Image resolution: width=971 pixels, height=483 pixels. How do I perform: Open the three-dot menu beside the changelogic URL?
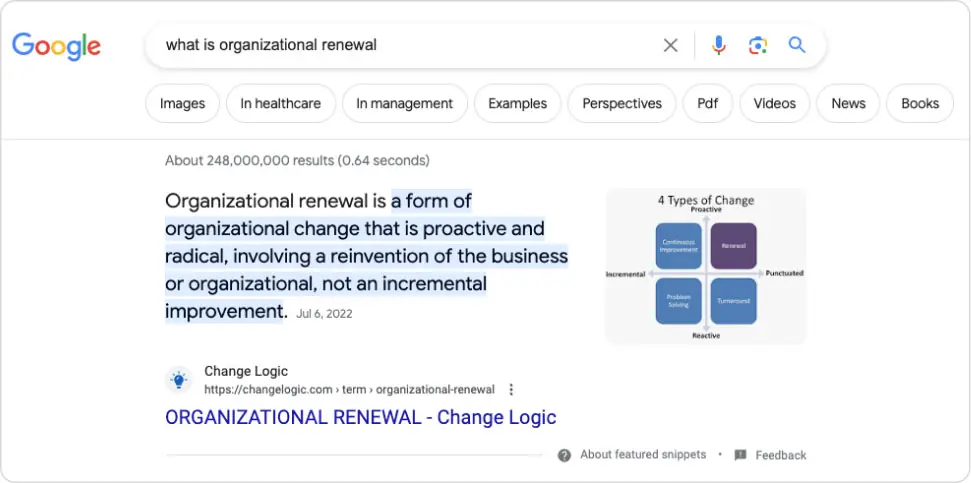(511, 389)
